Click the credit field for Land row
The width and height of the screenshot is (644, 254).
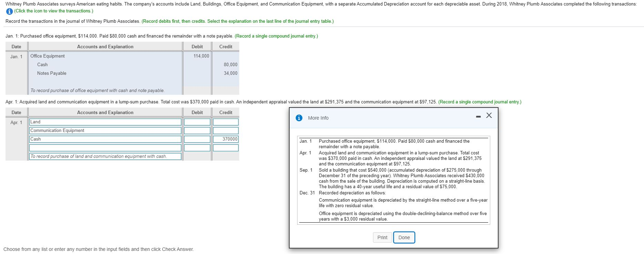coord(226,122)
